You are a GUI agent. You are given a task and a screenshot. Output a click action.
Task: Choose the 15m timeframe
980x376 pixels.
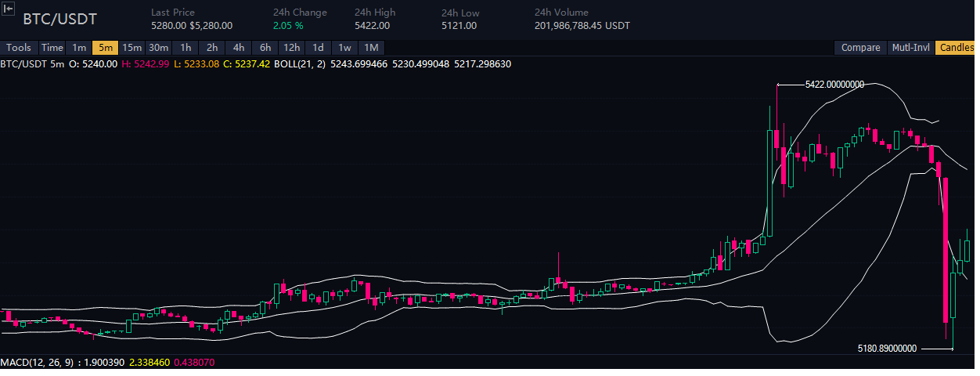(132, 48)
